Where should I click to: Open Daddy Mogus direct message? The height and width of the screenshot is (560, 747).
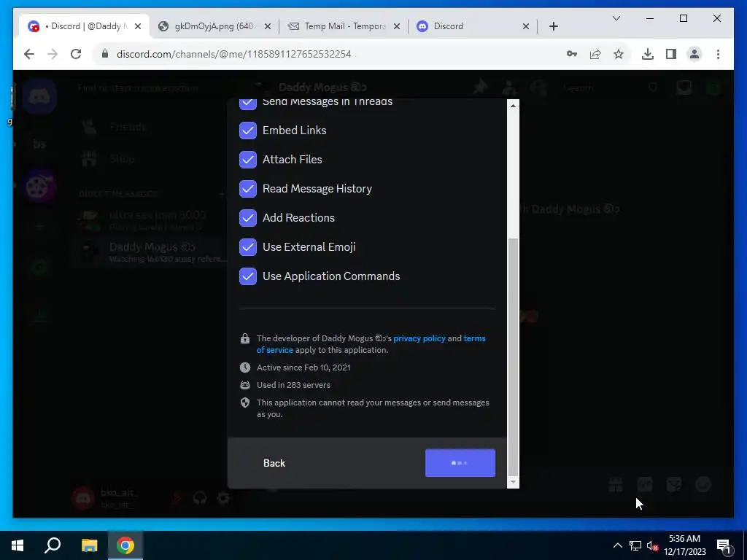click(x=150, y=252)
